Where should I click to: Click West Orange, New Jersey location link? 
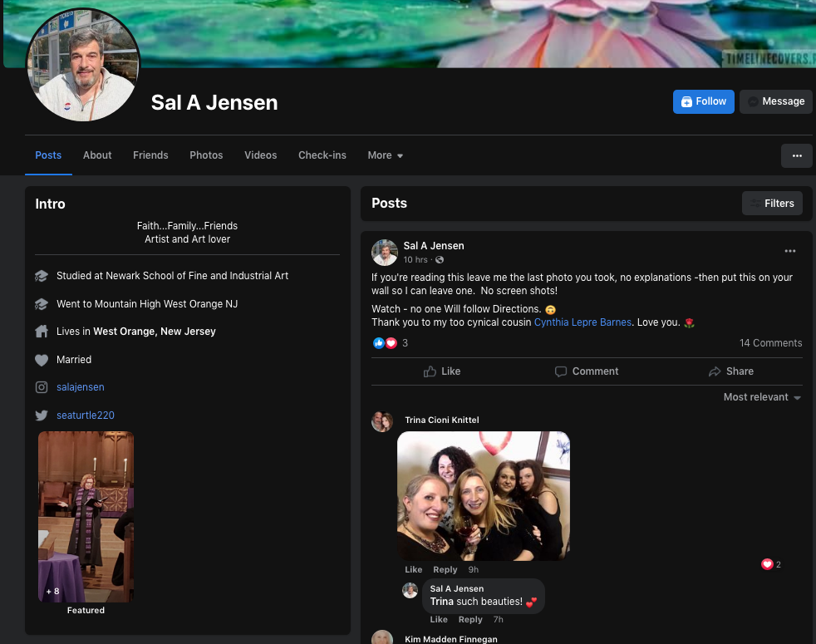pos(154,331)
